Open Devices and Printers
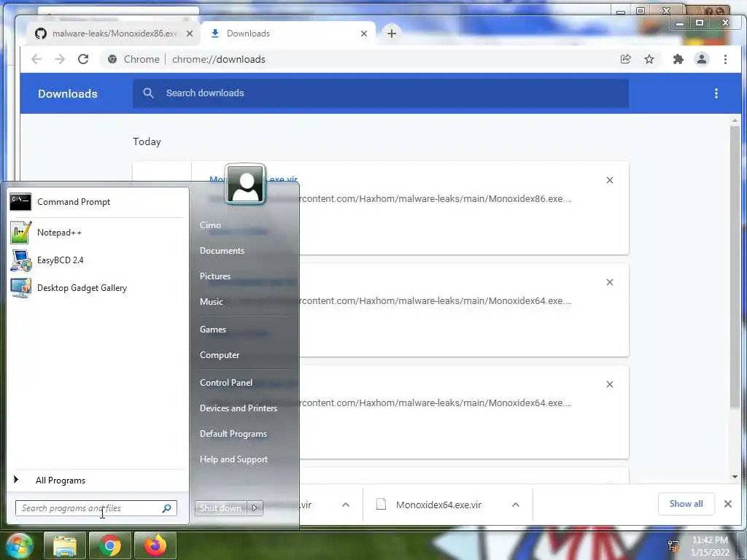Image resolution: width=747 pixels, height=560 pixels. [239, 408]
